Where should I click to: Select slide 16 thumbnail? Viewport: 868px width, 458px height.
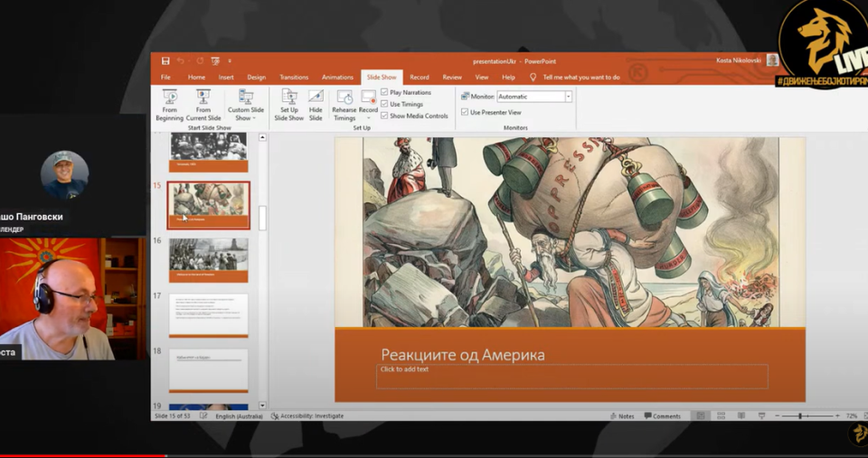(x=208, y=260)
